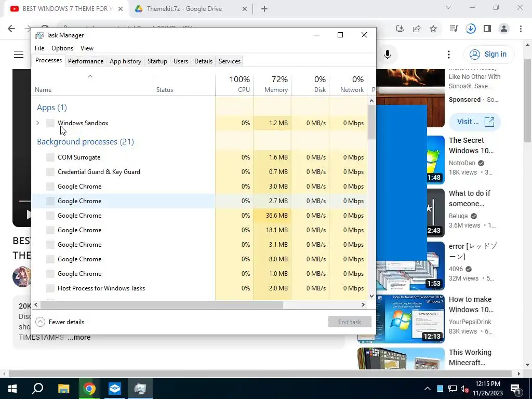Sort by the Name column header
The image size is (532, 399).
tap(92, 85)
